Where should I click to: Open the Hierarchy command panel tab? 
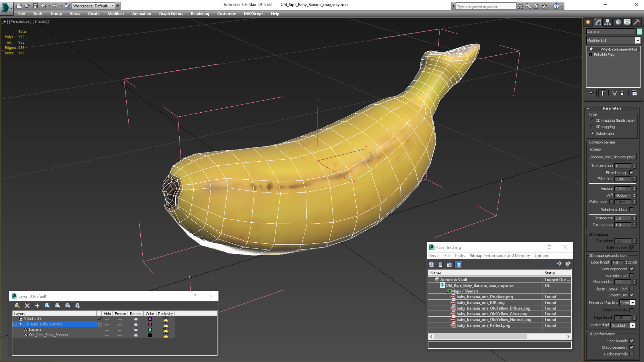(x=608, y=22)
